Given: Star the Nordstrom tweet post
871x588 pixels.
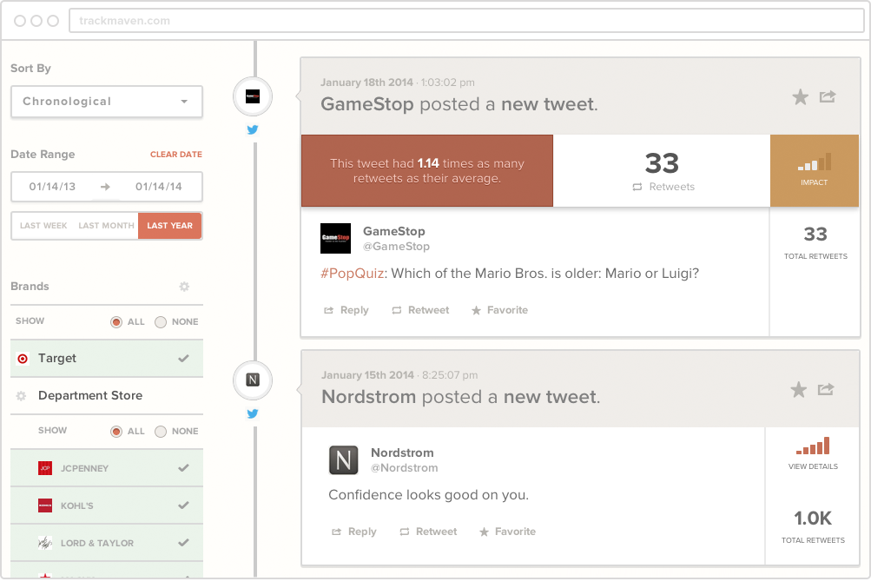Looking at the screenshot, I should 799,390.
